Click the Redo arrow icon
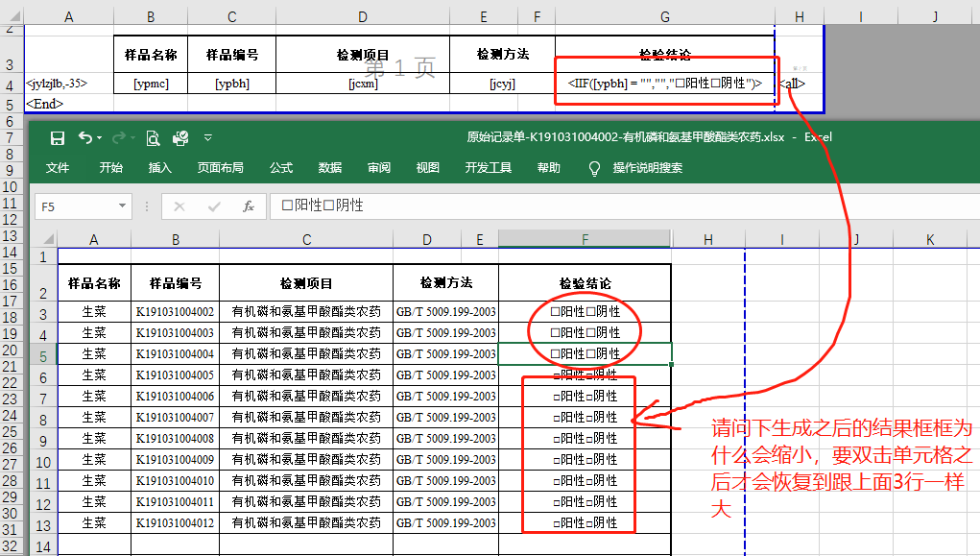This screenshot has height=556, width=980. pos(119,137)
